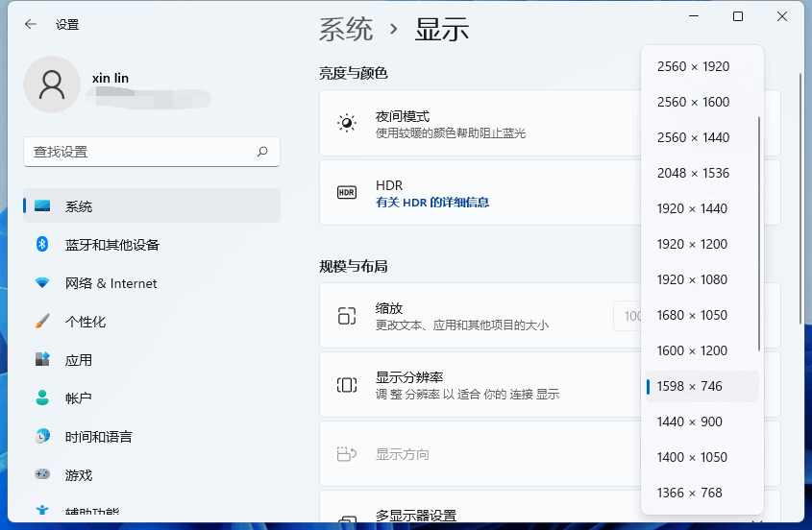Select the 系统 monitor icon
Image resolution: width=812 pixels, height=530 pixels.
(x=42, y=206)
